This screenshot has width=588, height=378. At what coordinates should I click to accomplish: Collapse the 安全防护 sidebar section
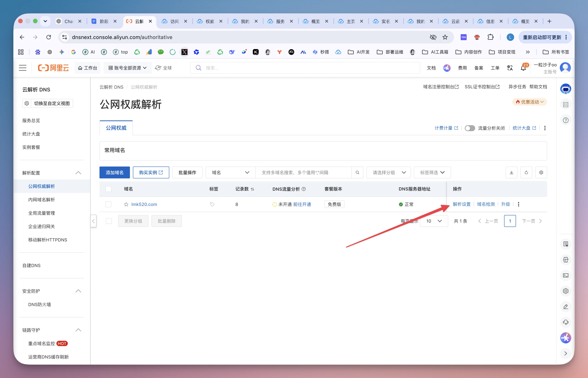click(x=78, y=291)
